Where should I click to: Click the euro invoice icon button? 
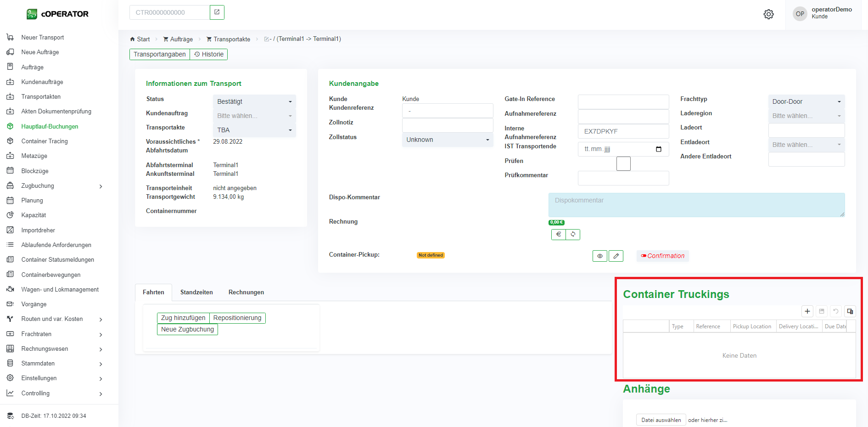tap(558, 235)
